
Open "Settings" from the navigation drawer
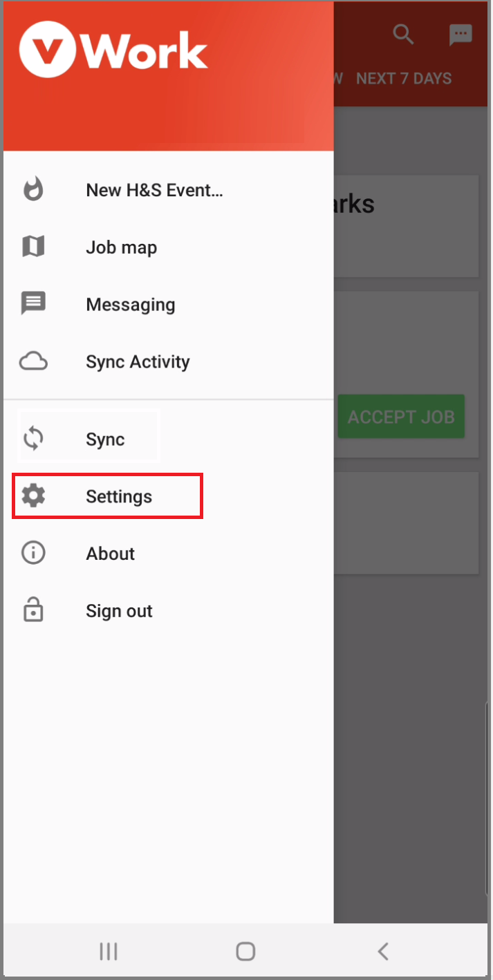pos(118,496)
